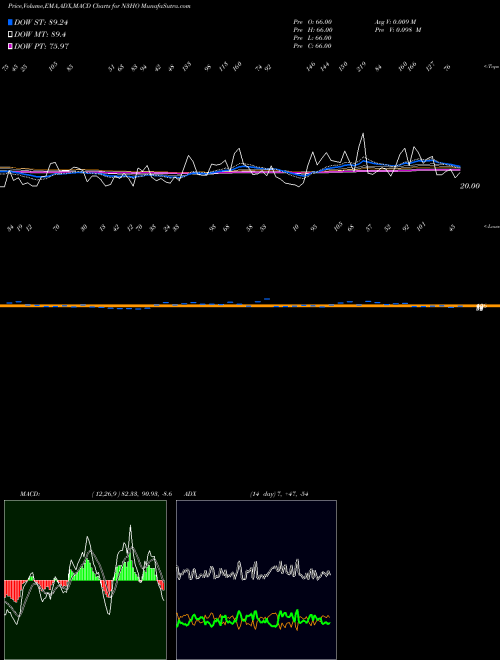The width and height of the screenshot is (500, 660).
Task: Click the Avg V volume reading
Action: 396,21
